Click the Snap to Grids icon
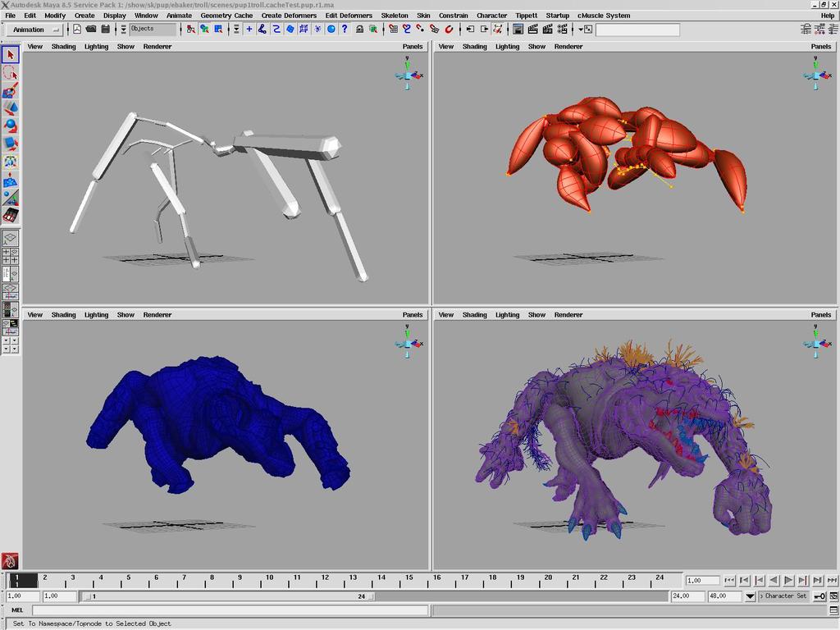 point(393,29)
